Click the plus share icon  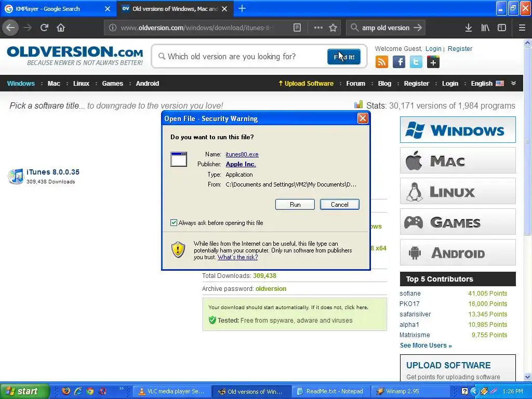[433, 62]
